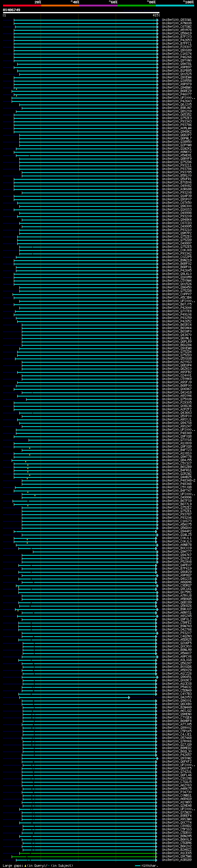Select the UniRef100_O65352 label

click(x=177, y=115)
